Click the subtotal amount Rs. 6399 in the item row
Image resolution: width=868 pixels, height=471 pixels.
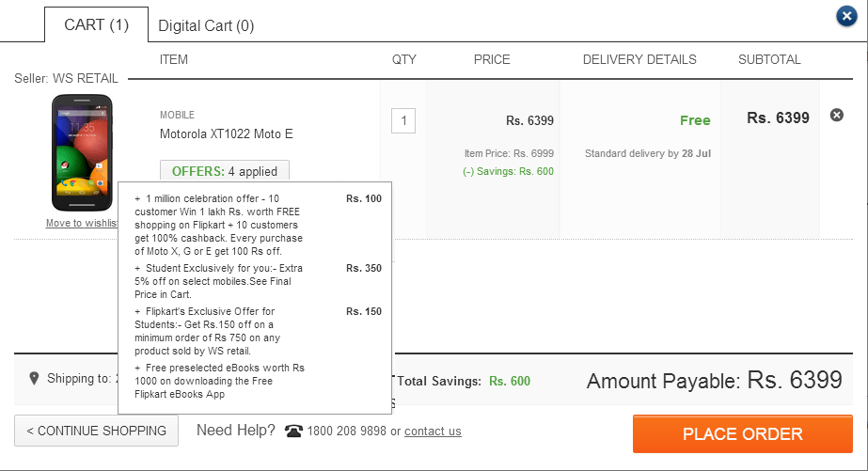tap(778, 118)
